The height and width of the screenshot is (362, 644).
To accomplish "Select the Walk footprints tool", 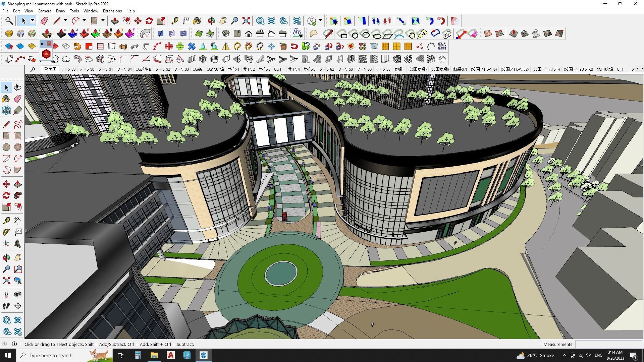I will pos(6,306).
